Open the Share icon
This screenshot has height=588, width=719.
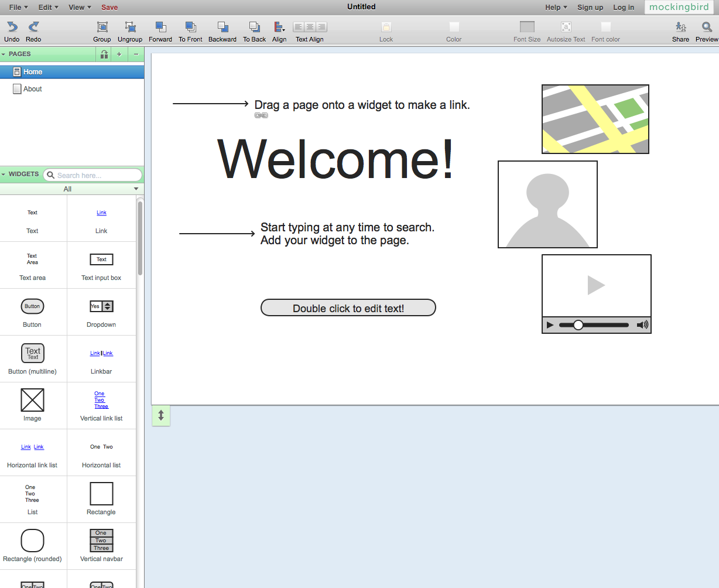tap(680, 27)
